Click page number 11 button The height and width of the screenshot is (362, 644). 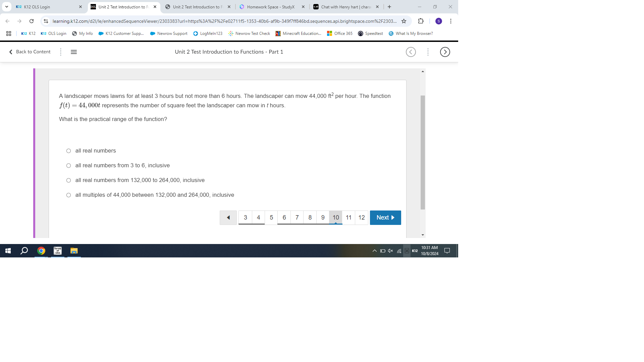(348, 217)
